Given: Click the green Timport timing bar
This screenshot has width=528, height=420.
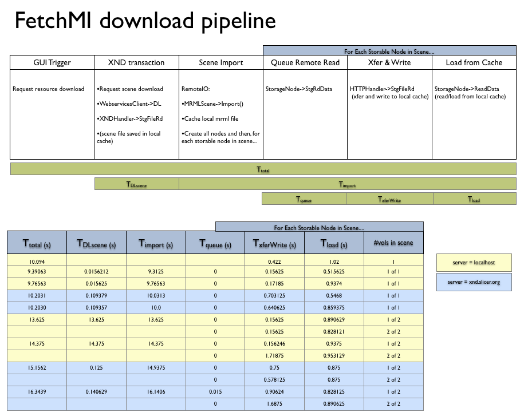Looking at the screenshot, I should tap(347, 184).
